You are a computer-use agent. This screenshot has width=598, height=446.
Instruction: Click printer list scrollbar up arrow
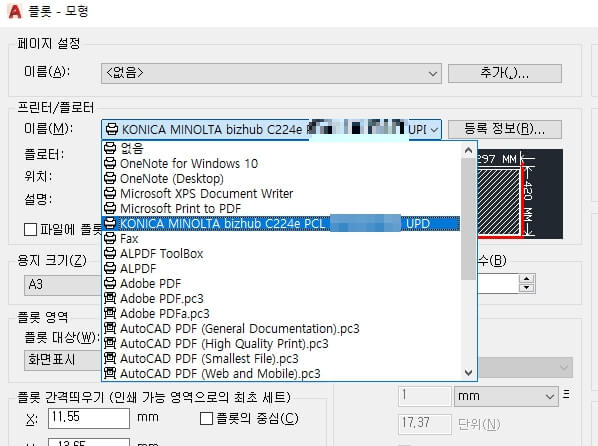[468, 150]
